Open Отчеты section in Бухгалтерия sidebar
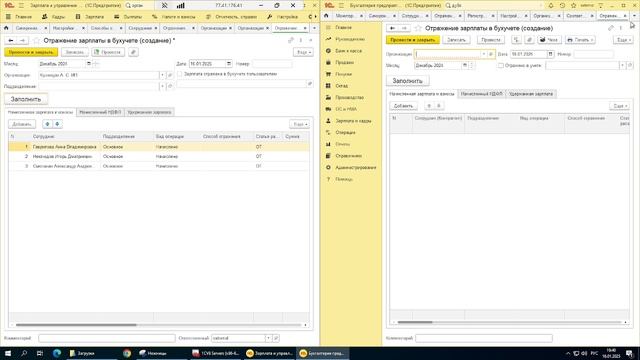Viewport: 640px width, 360px height. point(342,144)
